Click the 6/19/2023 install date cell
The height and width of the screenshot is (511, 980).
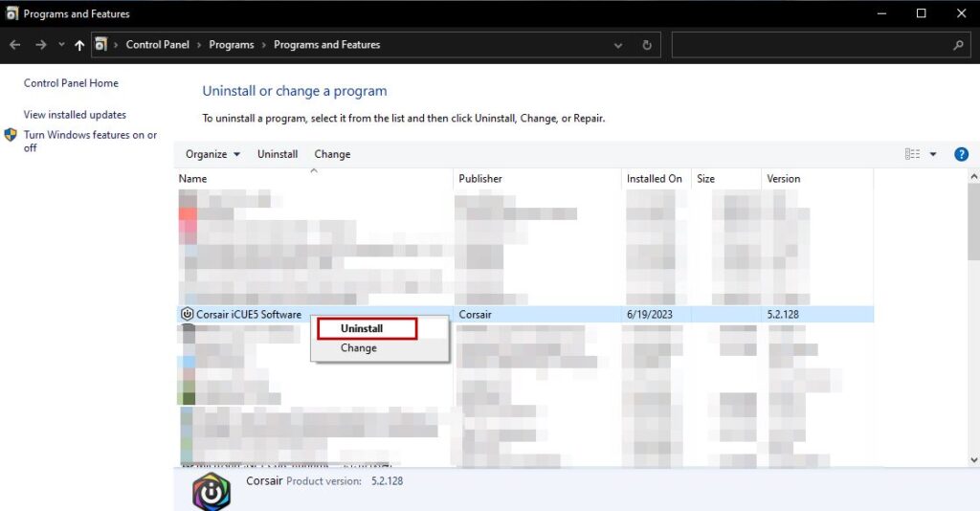[650, 314]
